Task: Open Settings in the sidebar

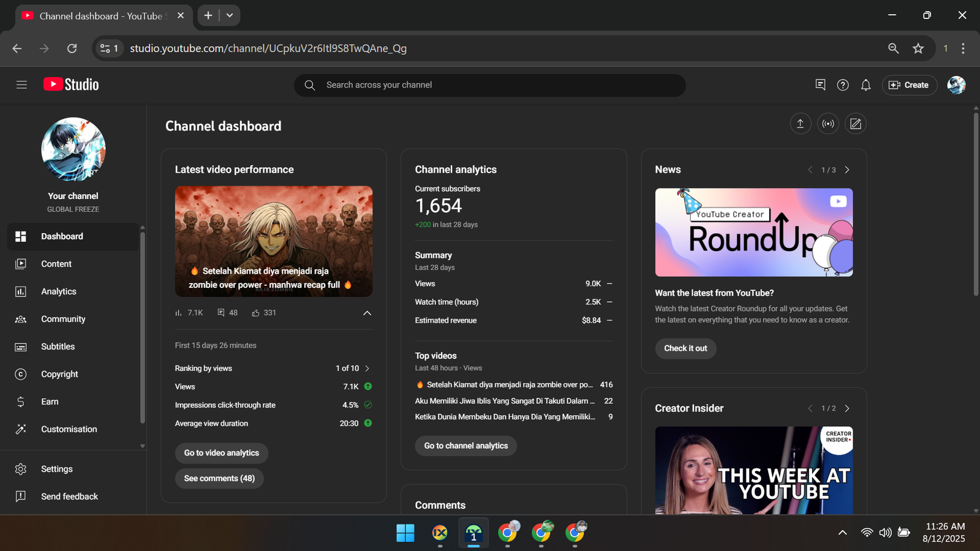Action: (73, 469)
